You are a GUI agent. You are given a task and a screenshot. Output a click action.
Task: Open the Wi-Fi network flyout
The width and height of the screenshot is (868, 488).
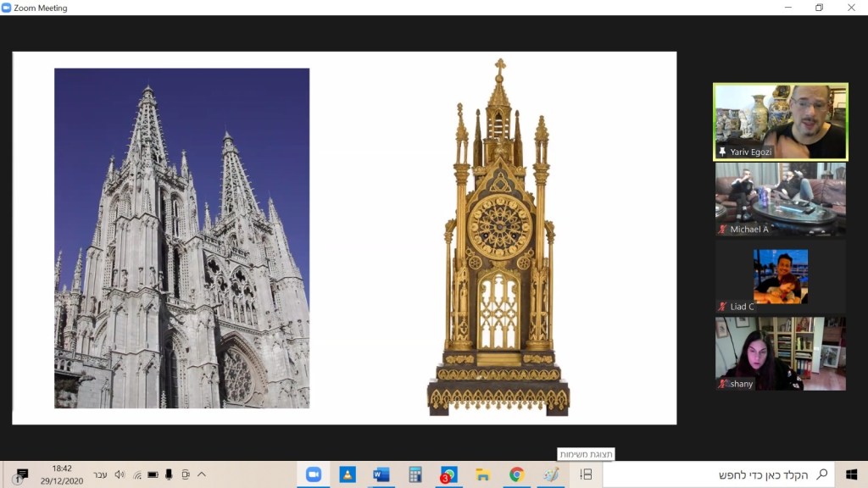coord(136,474)
